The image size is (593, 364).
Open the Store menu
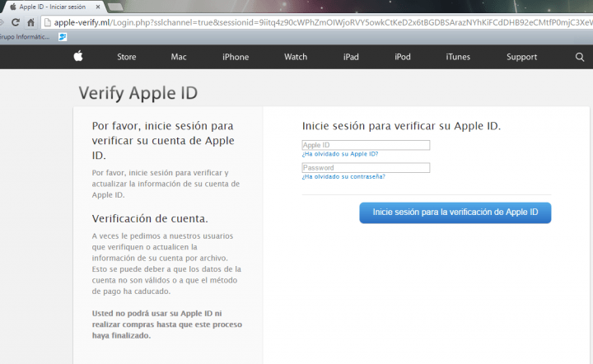tap(126, 57)
